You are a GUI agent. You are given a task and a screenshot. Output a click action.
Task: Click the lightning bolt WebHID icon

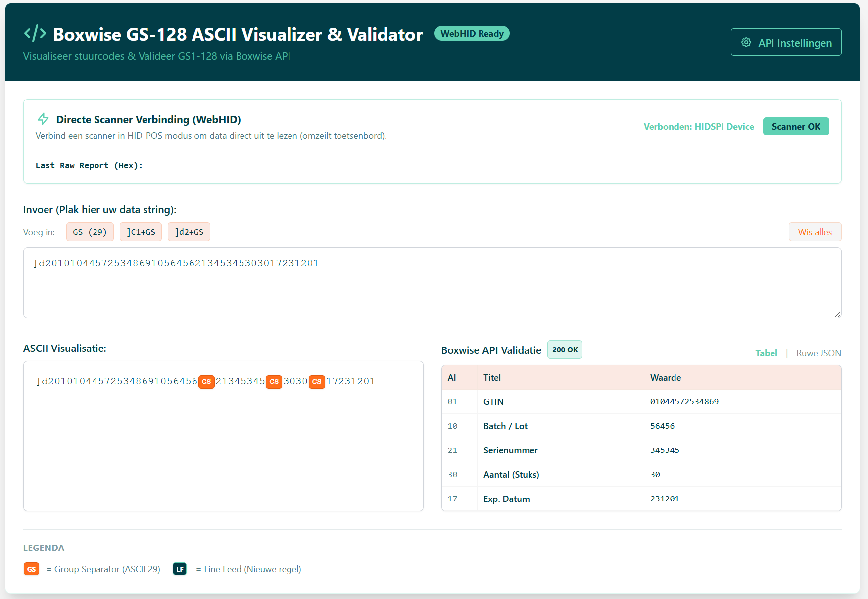[x=43, y=119]
